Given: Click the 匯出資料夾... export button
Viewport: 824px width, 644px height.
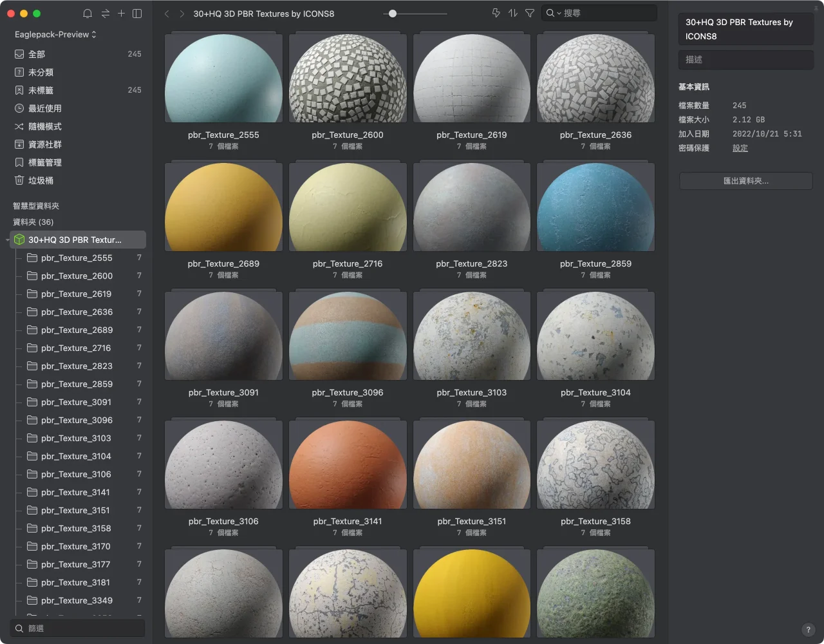Looking at the screenshot, I should (746, 181).
